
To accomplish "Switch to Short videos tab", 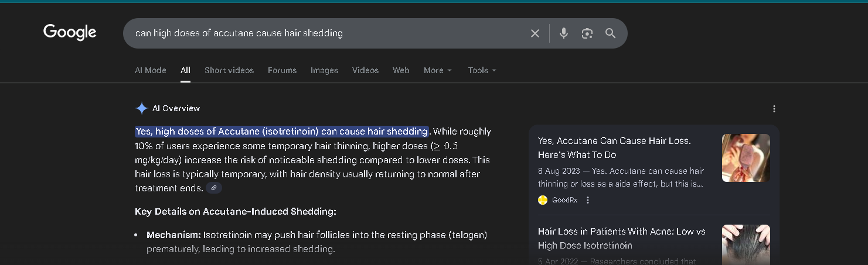I will (229, 70).
